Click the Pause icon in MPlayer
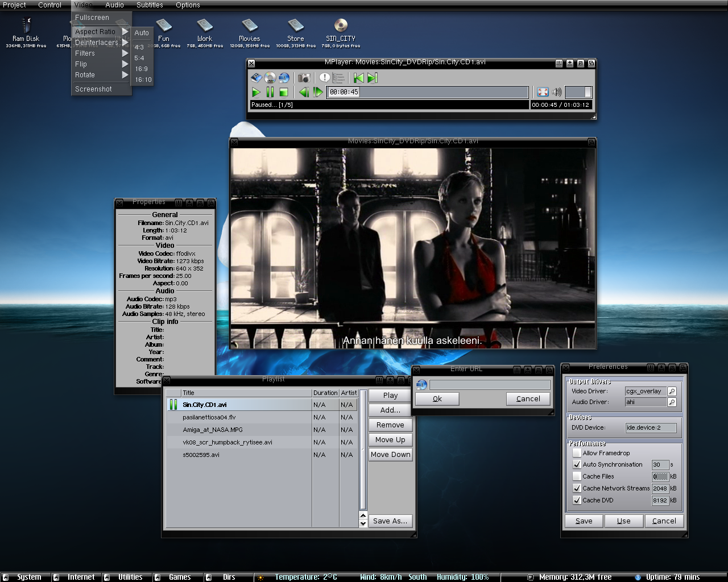The height and width of the screenshot is (582, 728). 270,92
